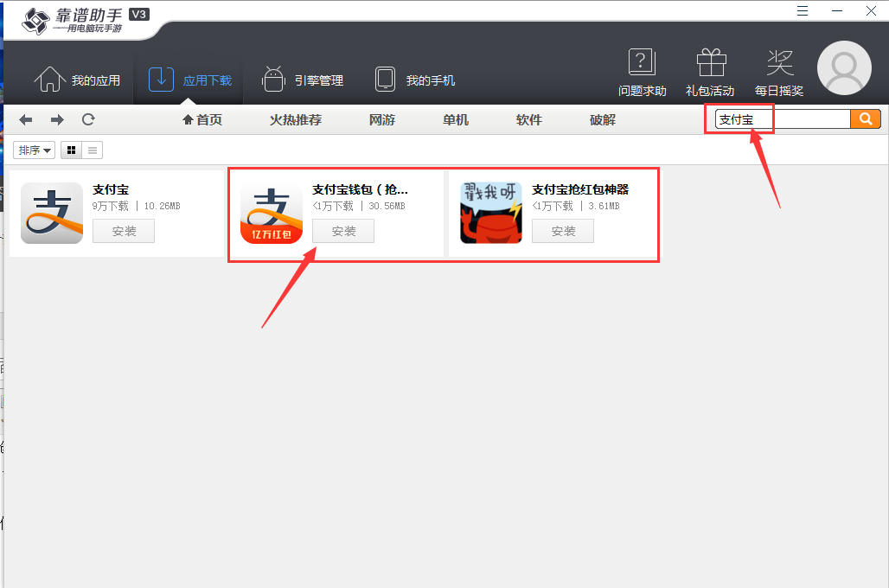Open 网游 category

[382, 119]
